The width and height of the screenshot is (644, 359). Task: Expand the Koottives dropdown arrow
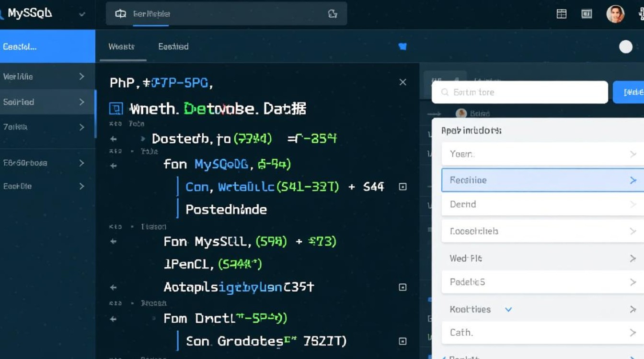[508, 309]
